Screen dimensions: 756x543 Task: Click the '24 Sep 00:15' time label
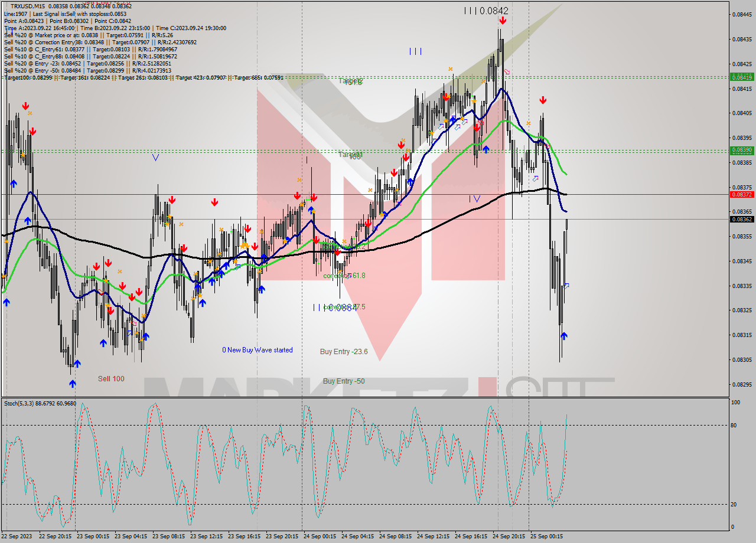click(x=320, y=537)
